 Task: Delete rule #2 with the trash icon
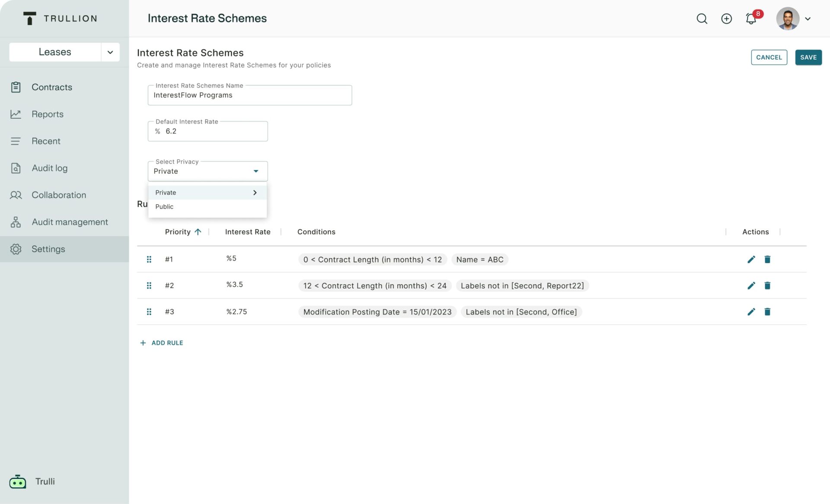(x=767, y=286)
